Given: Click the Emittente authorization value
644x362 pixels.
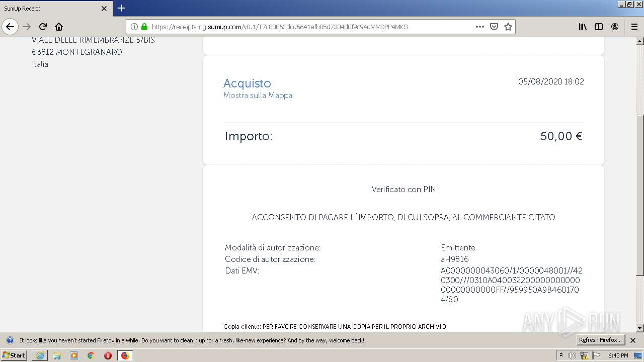Looking at the screenshot, I should pyautogui.click(x=458, y=248).
